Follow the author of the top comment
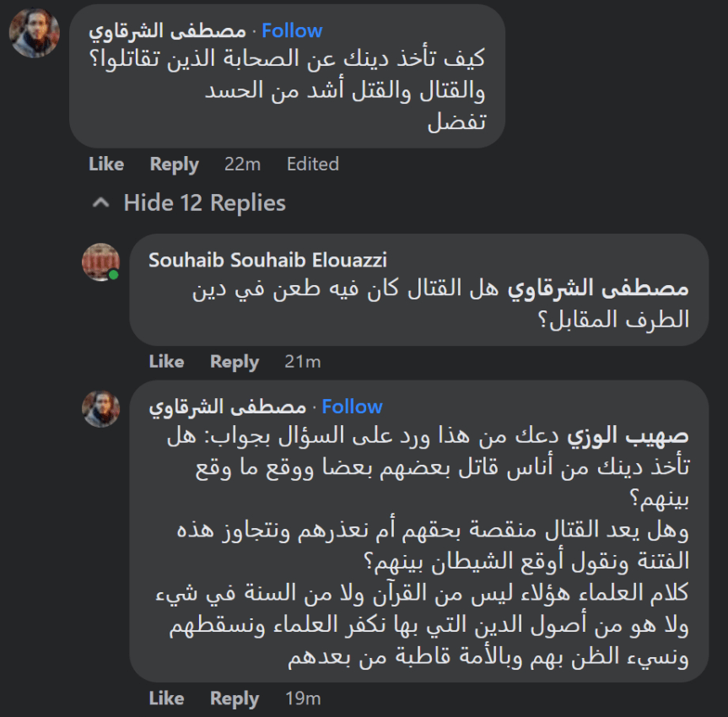 [x=292, y=31]
